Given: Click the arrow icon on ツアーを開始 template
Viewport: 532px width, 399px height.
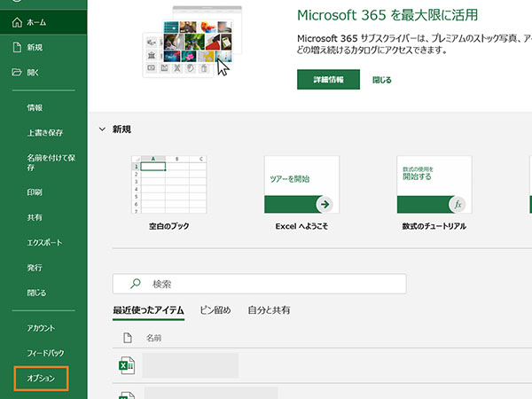Looking at the screenshot, I should 325,204.
